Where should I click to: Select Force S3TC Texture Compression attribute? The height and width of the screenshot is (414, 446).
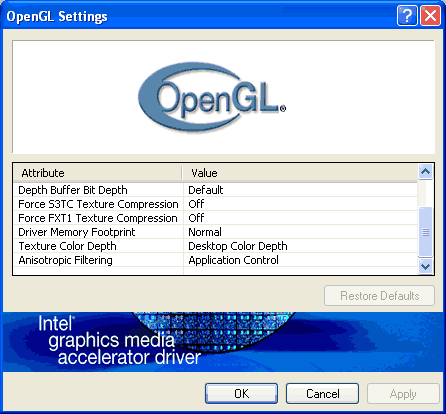point(98,204)
